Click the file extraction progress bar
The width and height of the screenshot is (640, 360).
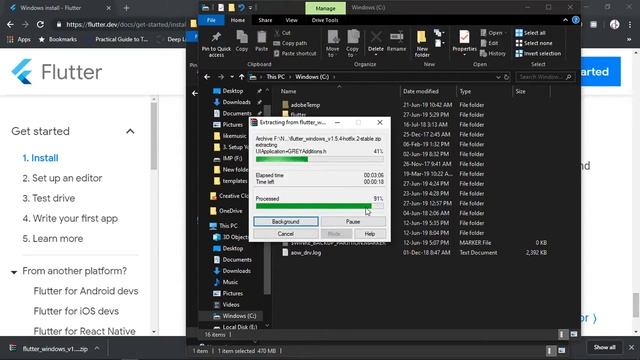[x=320, y=159]
